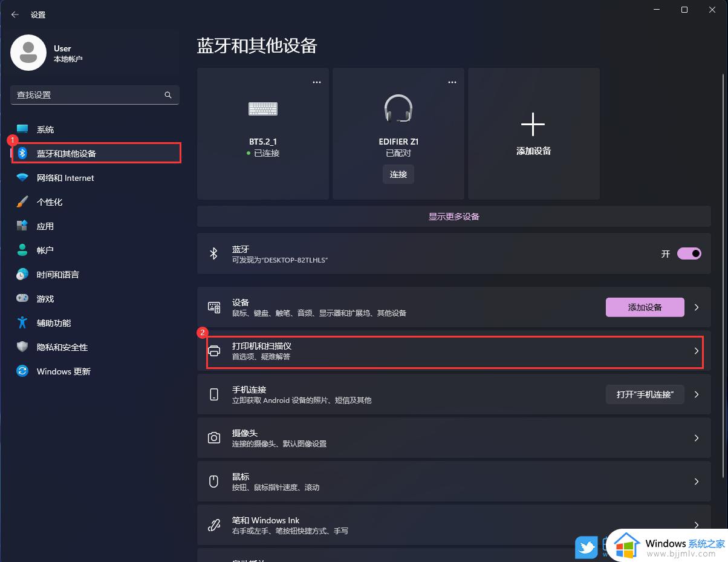Click the Windows Update sync icon

[x=22, y=371]
